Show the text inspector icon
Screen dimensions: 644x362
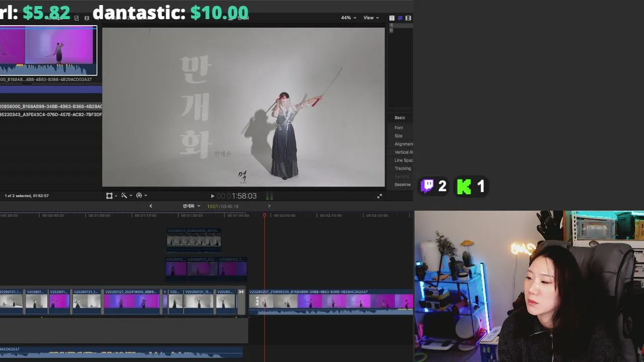(x=392, y=18)
